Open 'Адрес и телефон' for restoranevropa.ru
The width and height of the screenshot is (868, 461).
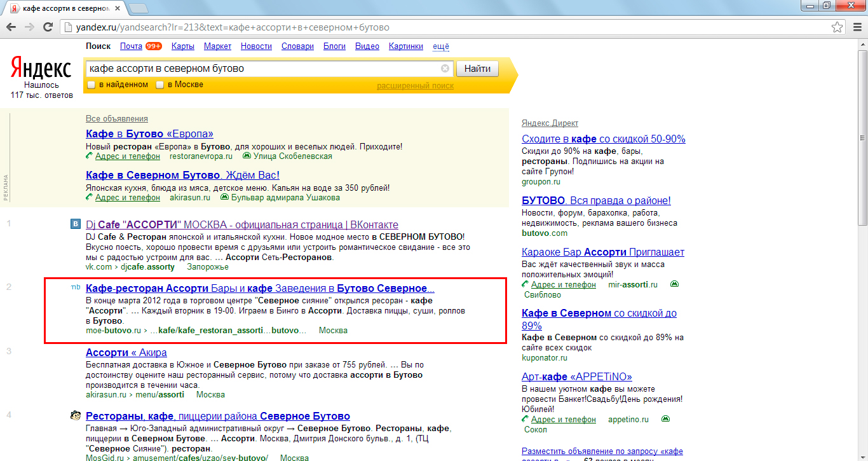[128, 156]
